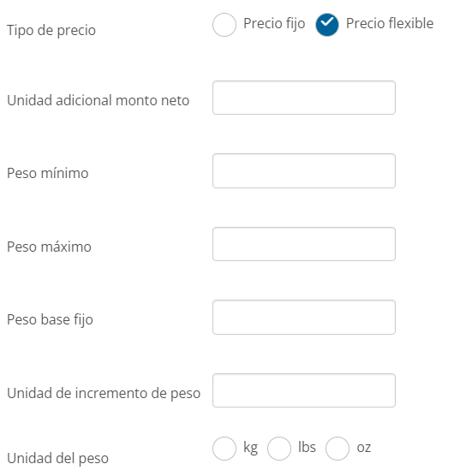Focus the Peso base fijo text field
The height and width of the screenshot is (476, 460).
[304, 317]
